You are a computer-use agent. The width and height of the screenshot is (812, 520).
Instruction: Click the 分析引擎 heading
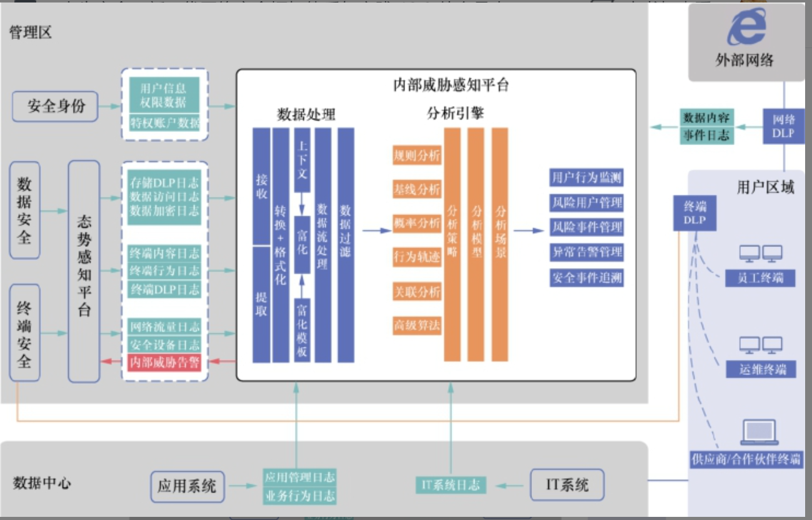click(454, 113)
